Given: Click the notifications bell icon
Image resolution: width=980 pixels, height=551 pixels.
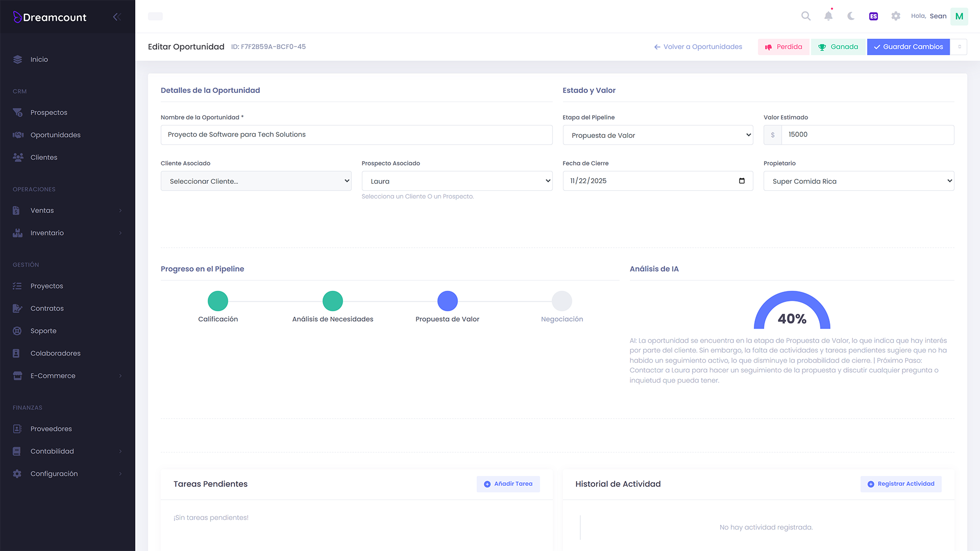Looking at the screenshot, I should pyautogui.click(x=828, y=16).
